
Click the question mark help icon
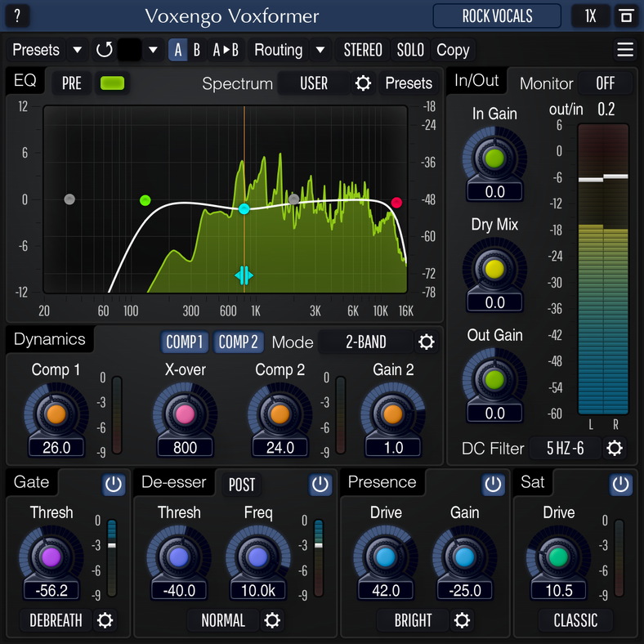coord(17,16)
